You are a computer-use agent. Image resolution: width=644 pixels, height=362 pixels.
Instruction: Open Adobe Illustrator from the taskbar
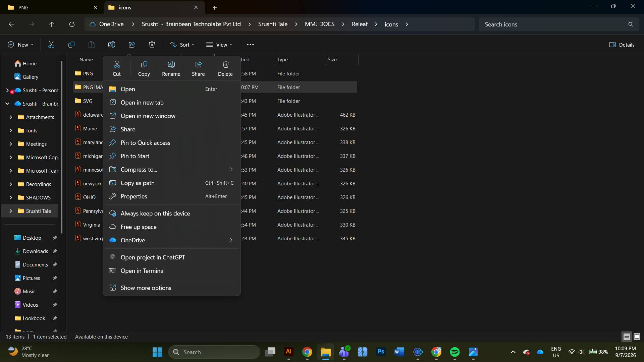point(289,352)
